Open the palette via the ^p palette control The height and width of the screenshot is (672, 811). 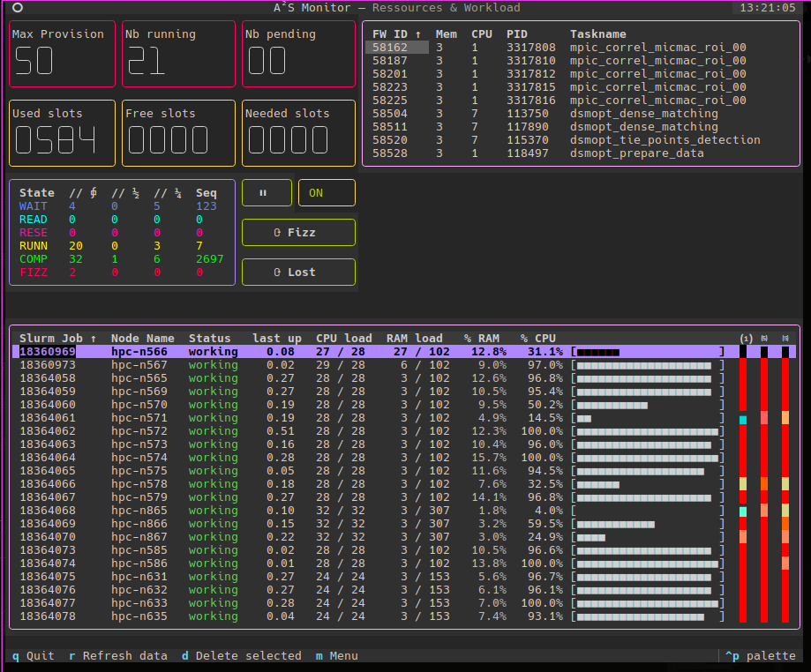(760, 655)
